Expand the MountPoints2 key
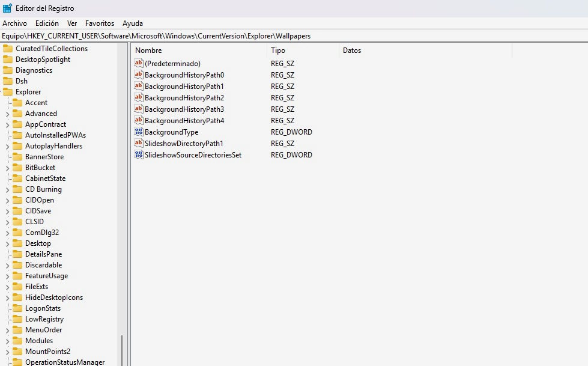This screenshot has width=588, height=366. (7, 352)
